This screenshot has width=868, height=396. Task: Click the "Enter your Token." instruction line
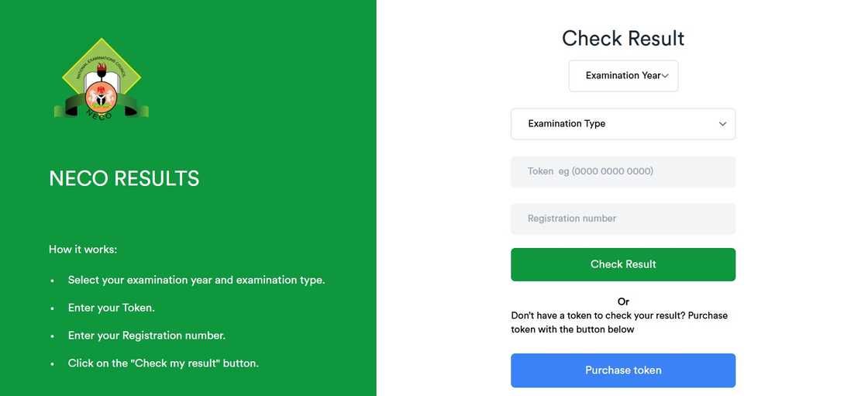(x=112, y=308)
